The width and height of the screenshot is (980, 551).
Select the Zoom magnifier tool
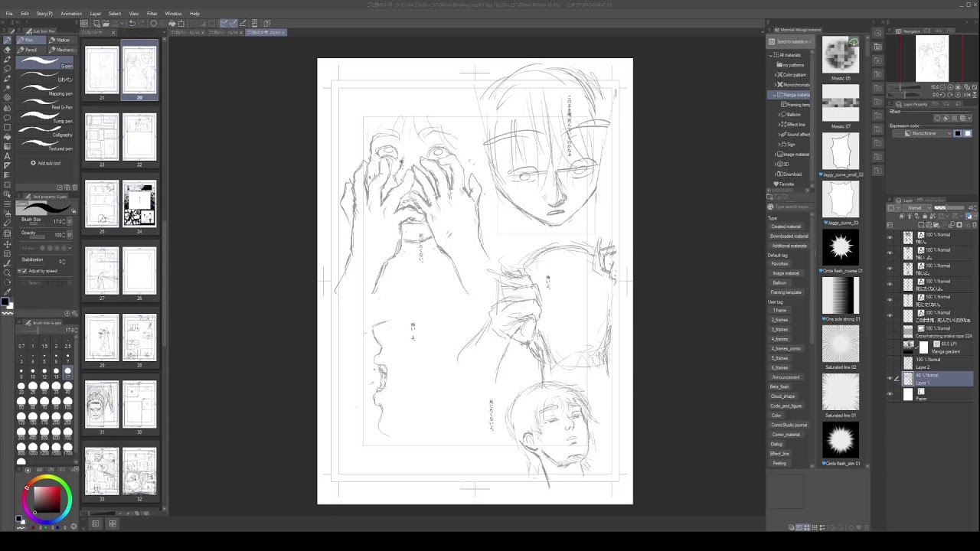pos(7,272)
